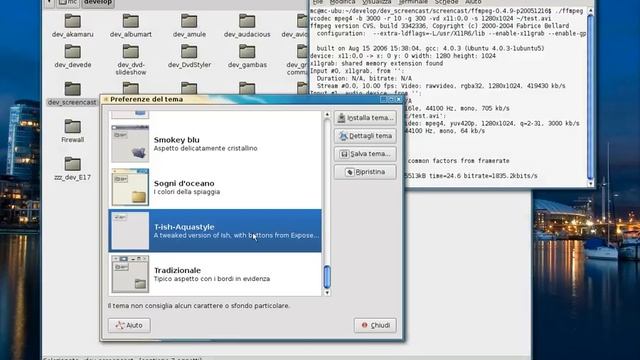This screenshot has width=640, height=360.
Task: Open the dev_devede folder
Action: click(x=73, y=56)
